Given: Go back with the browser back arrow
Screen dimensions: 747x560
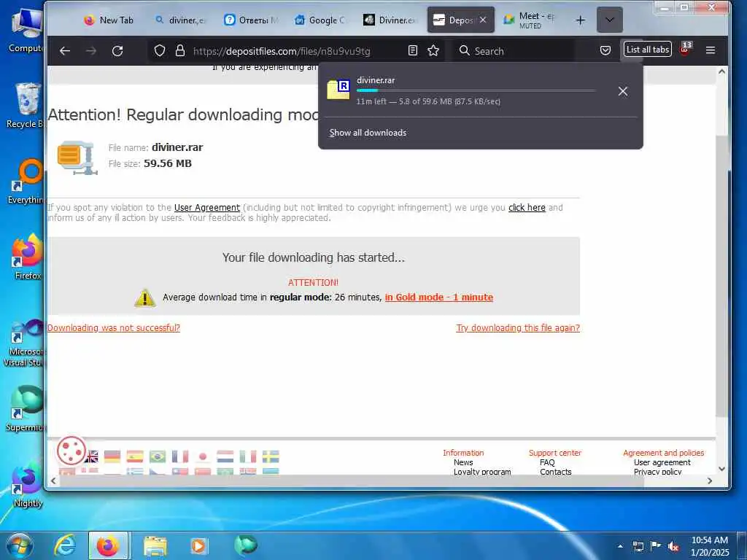Looking at the screenshot, I should coord(65,51).
